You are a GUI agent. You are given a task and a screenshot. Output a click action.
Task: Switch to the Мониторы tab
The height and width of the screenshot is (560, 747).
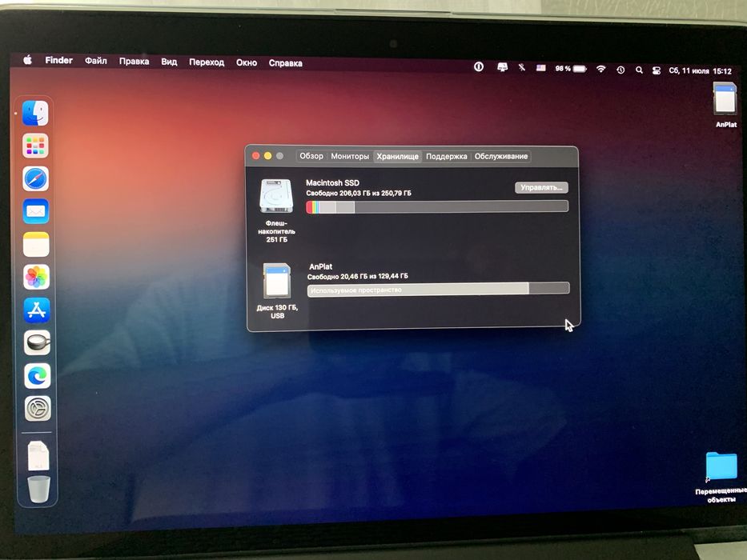pyautogui.click(x=350, y=156)
